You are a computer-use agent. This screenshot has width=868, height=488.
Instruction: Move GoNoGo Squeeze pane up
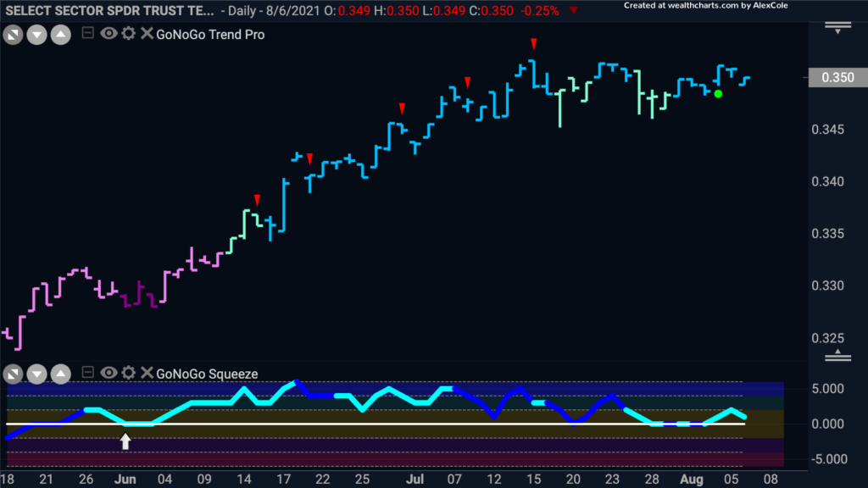pos(61,374)
